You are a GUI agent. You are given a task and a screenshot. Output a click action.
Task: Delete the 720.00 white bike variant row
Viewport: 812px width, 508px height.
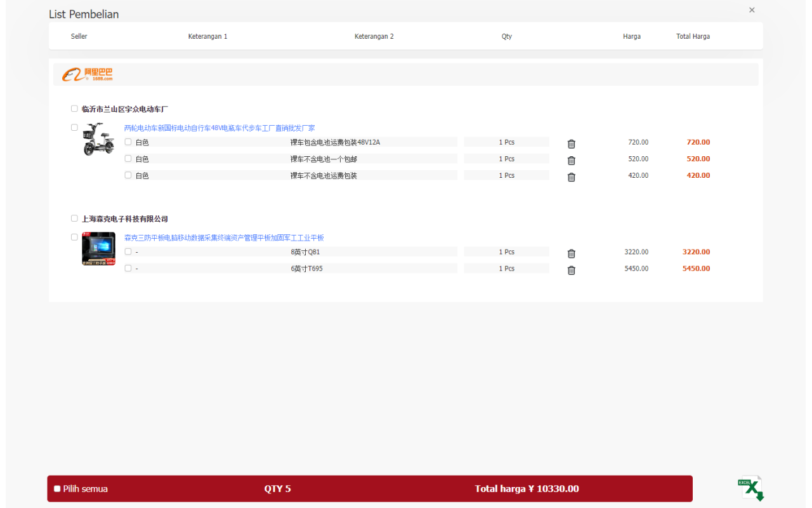click(x=571, y=144)
